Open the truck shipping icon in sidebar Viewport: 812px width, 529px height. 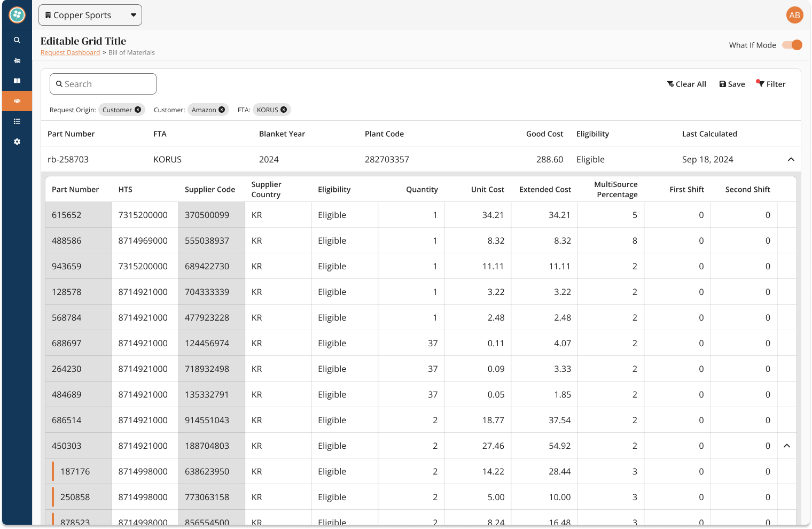click(17, 60)
